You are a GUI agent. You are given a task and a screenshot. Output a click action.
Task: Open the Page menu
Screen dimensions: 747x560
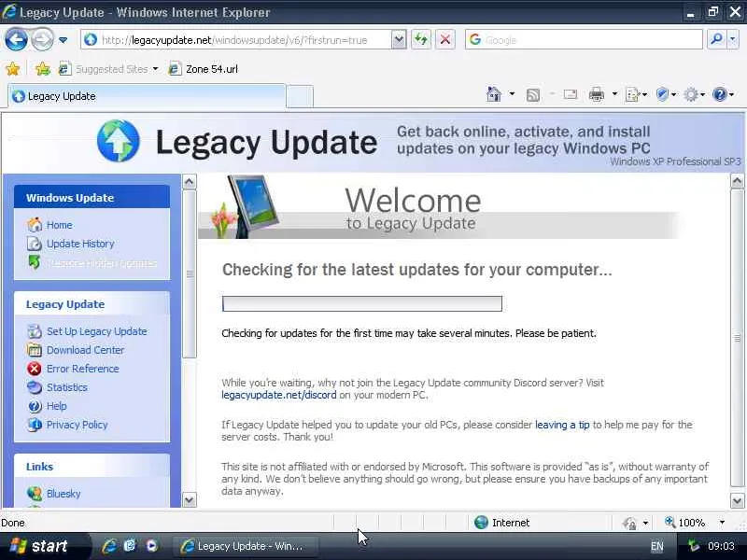[x=637, y=94]
